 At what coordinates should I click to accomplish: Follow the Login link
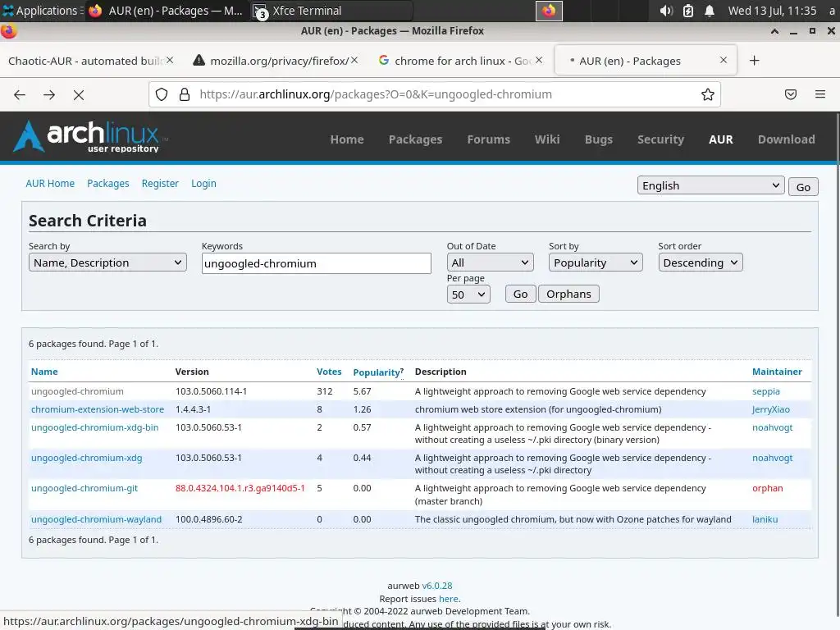(x=203, y=183)
